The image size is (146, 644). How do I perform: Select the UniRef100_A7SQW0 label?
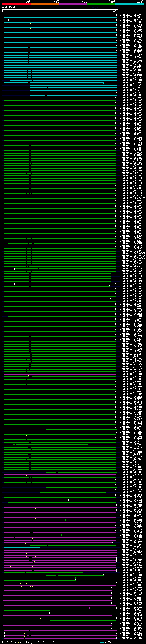coord(131,319)
